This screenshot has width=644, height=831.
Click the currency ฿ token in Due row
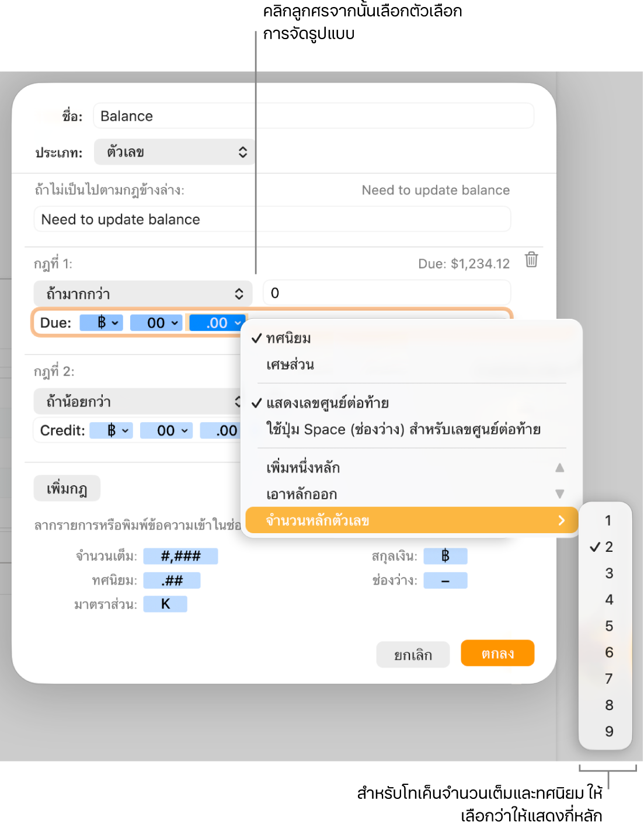click(102, 323)
